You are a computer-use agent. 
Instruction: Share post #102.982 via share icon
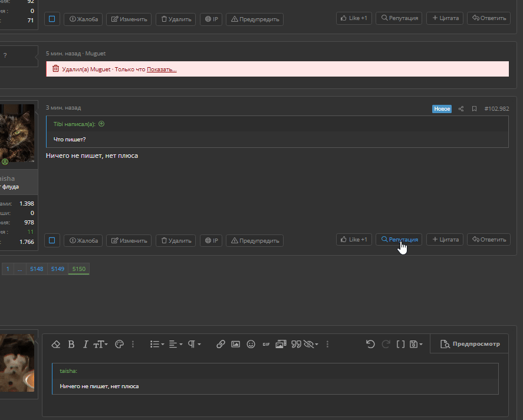[461, 108]
